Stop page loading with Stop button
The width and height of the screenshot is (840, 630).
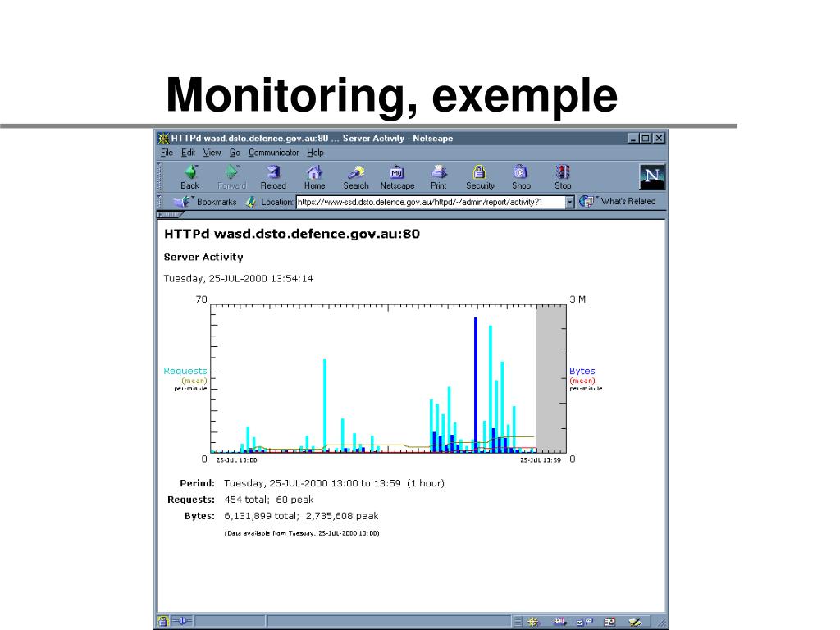click(563, 177)
